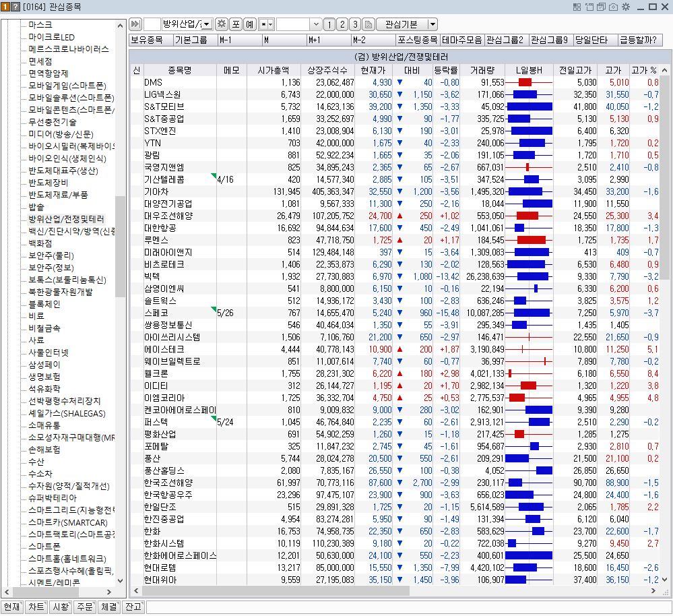This screenshot has width=673, height=616.
Task: Click toolbar page button 3
Action: pos(355,24)
